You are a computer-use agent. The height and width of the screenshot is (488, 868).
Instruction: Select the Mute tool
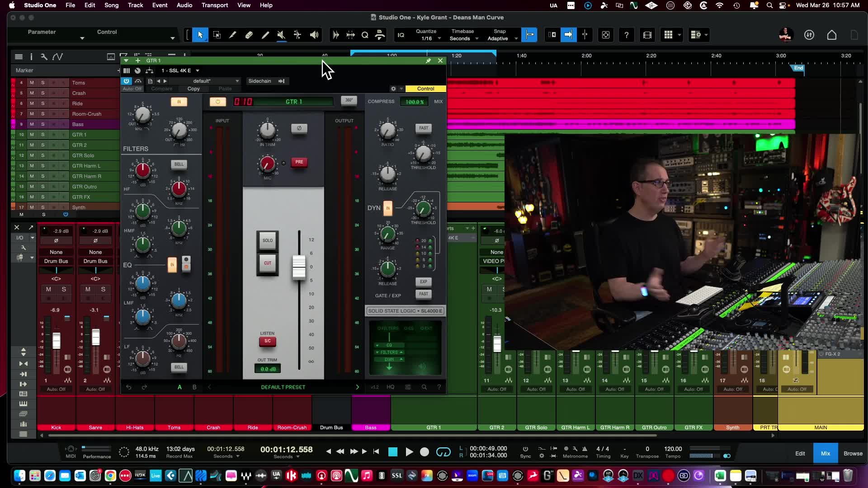coord(281,35)
